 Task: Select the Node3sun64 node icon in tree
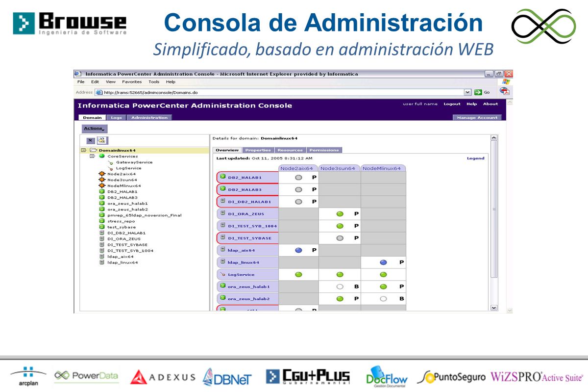pos(102,180)
